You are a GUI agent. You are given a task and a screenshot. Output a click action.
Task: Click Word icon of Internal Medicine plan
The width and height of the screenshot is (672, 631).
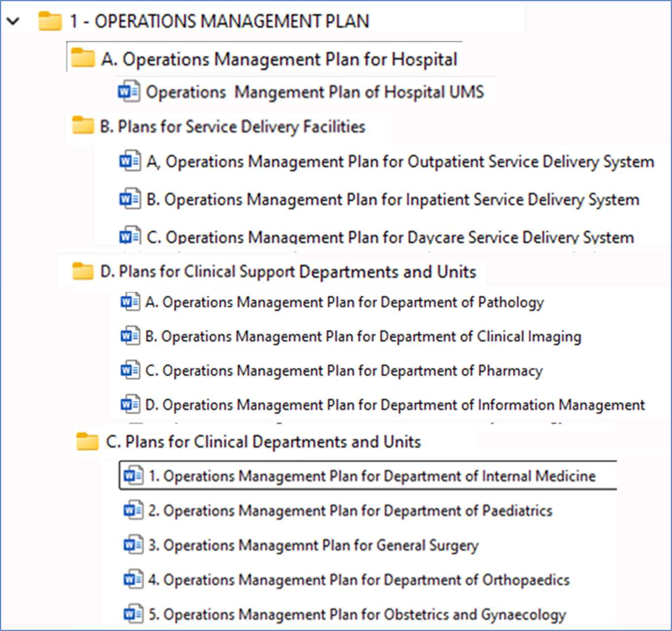click(x=133, y=476)
